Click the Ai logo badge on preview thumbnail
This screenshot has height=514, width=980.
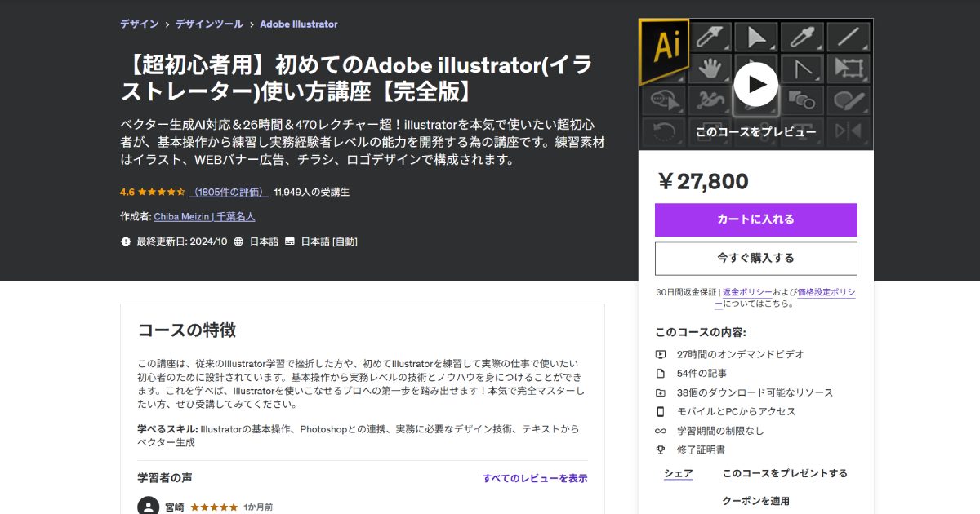coord(663,51)
